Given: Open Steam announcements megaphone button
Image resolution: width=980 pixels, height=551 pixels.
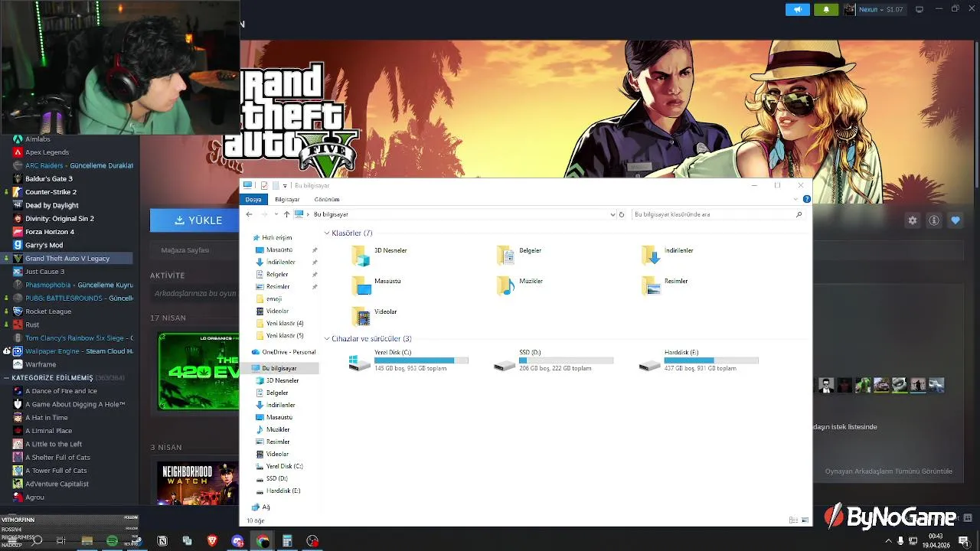Looking at the screenshot, I should tap(797, 9).
